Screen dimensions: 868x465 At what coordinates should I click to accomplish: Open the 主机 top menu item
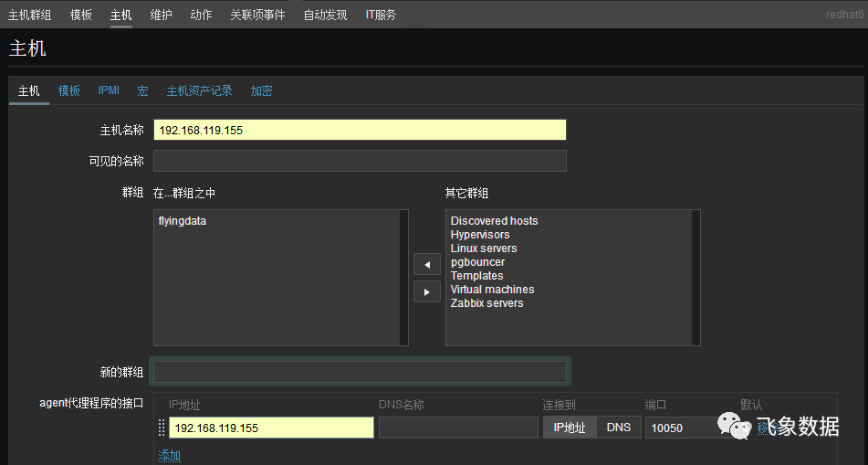[120, 15]
